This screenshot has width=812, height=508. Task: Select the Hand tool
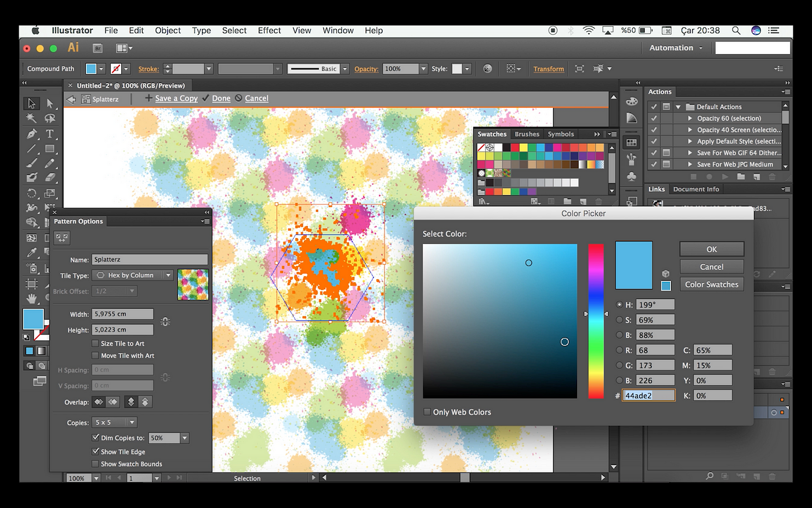point(31,298)
